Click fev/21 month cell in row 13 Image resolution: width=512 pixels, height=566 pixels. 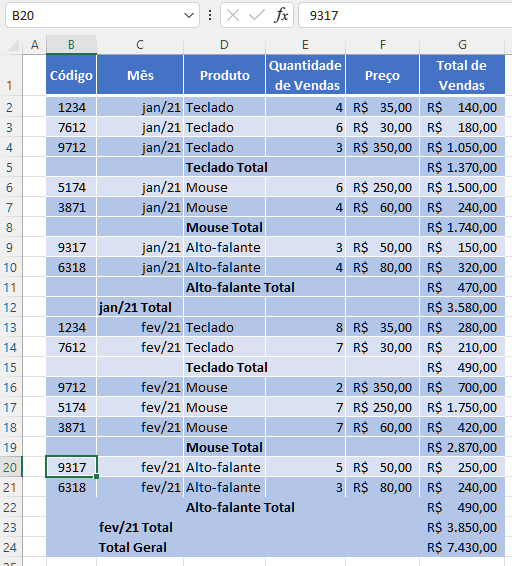point(140,327)
